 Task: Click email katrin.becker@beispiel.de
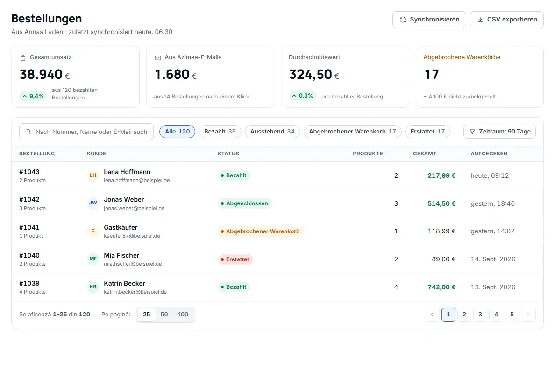[135, 292]
